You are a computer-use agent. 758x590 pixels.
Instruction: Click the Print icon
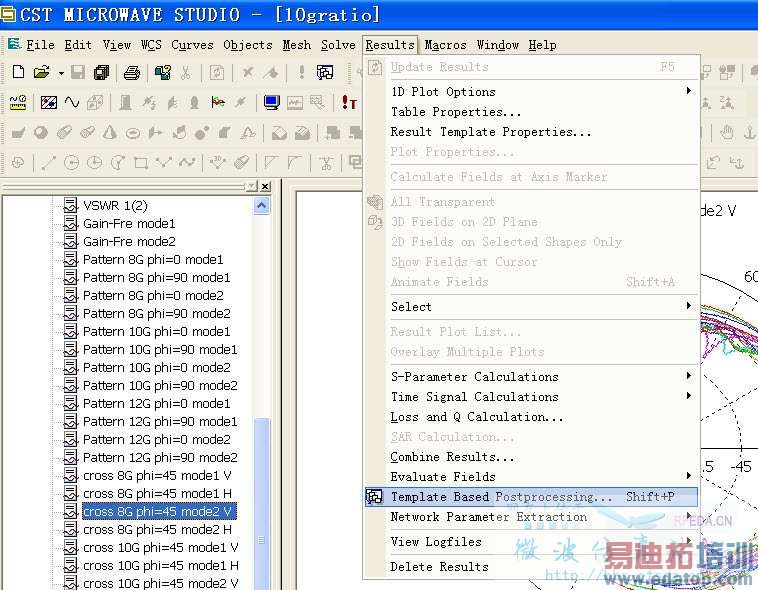[x=131, y=73]
